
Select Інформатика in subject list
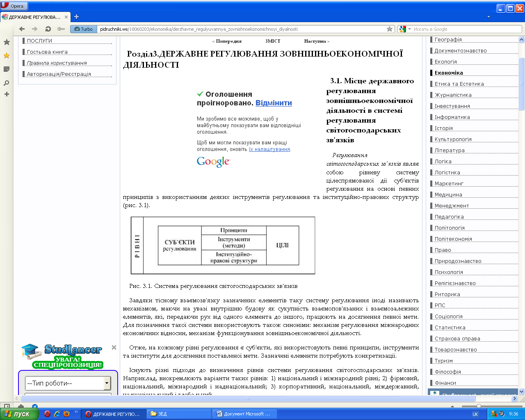452,117
